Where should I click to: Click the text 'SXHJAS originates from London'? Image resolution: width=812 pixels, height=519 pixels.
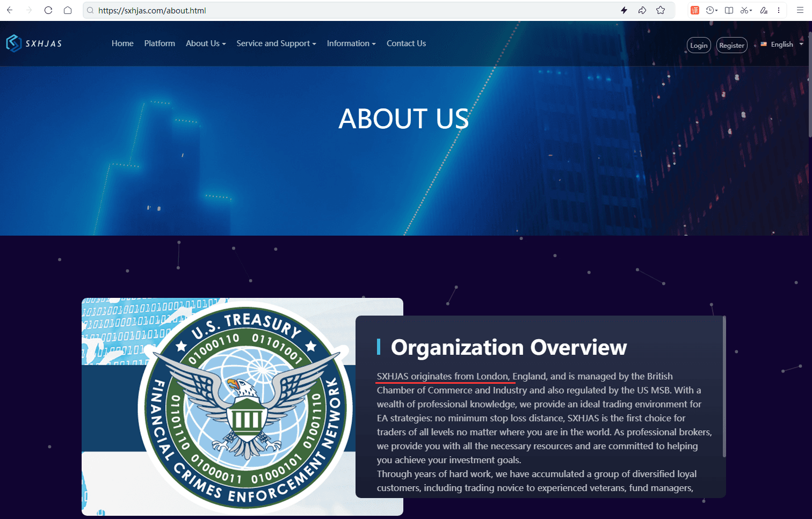(443, 376)
